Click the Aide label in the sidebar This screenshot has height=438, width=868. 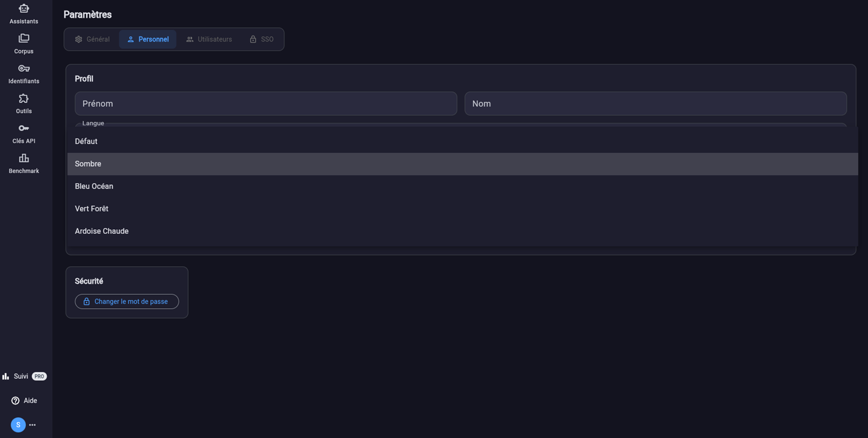tap(30, 401)
